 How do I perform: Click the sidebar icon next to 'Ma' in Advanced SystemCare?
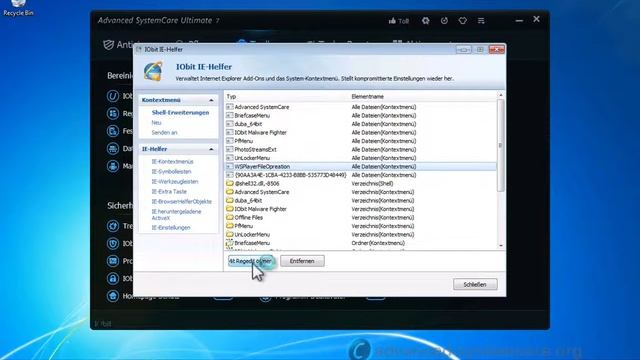(x=113, y=166)
